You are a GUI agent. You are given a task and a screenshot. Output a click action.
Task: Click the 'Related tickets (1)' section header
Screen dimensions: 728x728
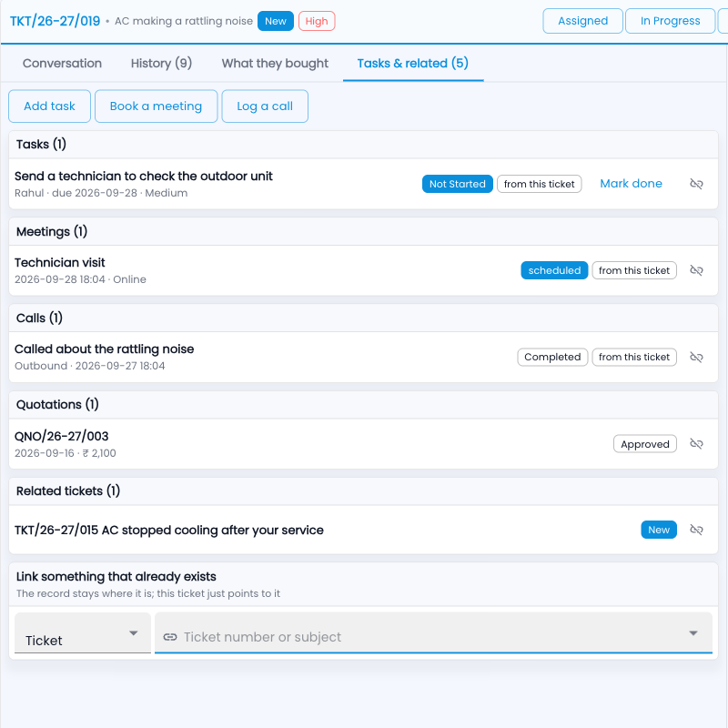click(x=68, y=490)
